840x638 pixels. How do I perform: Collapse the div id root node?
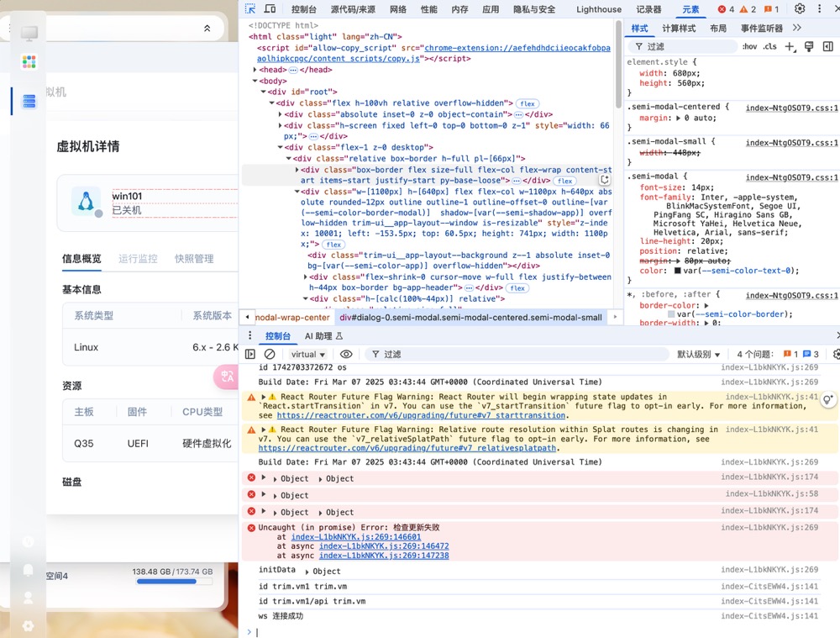(264, 92)
